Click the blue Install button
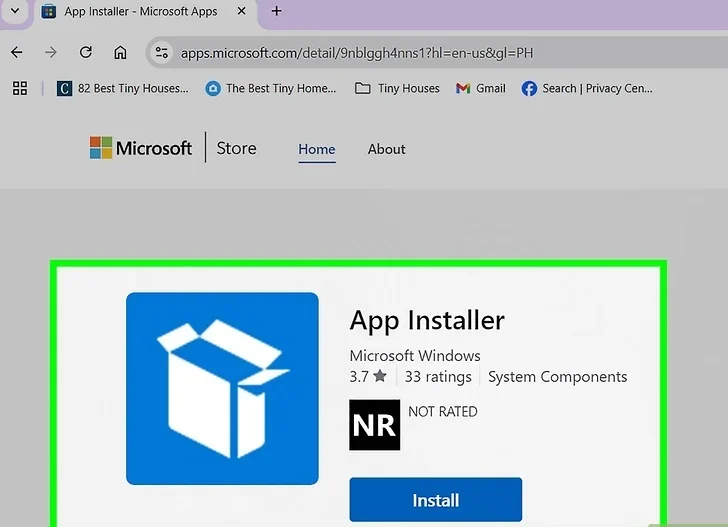 coord(436,500)
